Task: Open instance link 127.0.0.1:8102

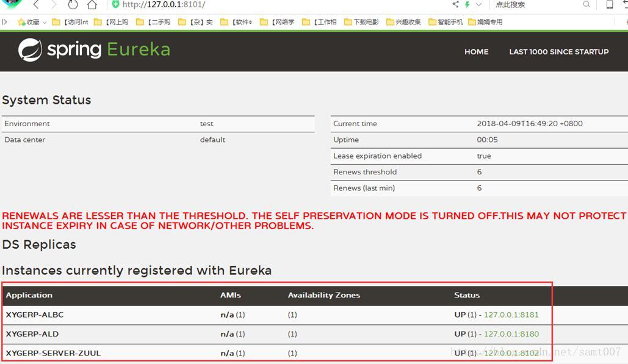Action: tap(511, 353)
